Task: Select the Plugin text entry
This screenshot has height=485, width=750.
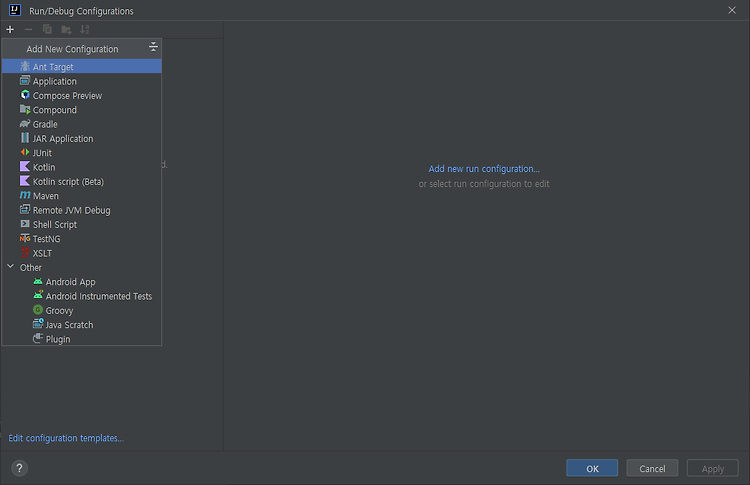Action: click(x=58, y=340)
